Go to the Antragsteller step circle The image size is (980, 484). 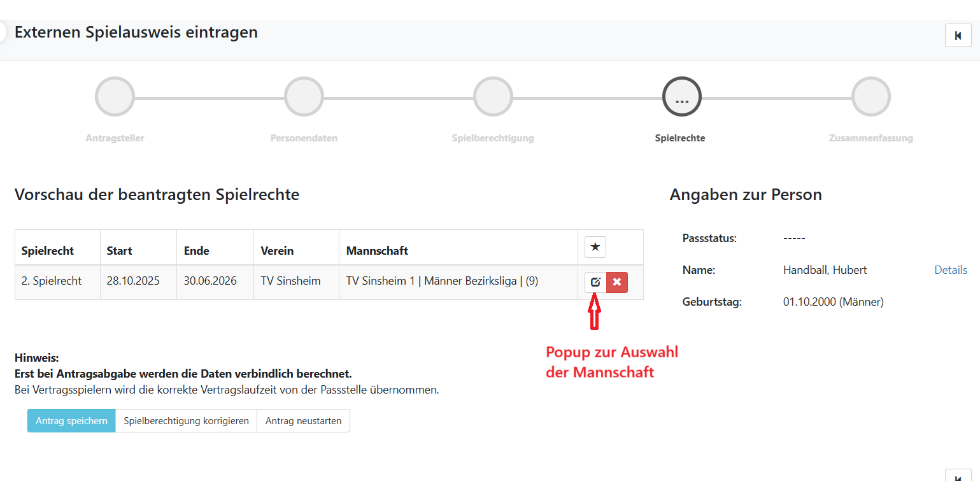coord(115,97)
